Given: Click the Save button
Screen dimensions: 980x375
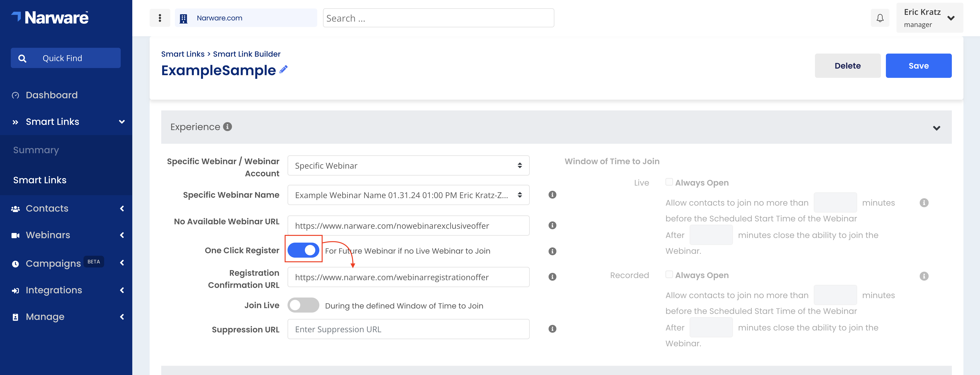Looking at the screenshot, I should click(x=918, y=66).
